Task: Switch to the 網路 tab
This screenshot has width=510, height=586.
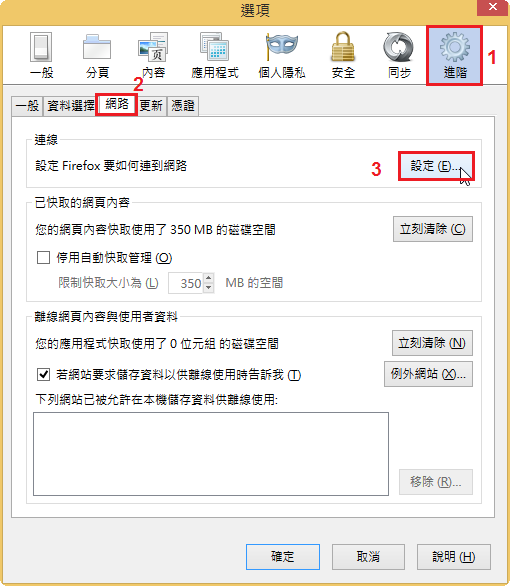Action: 117,104
